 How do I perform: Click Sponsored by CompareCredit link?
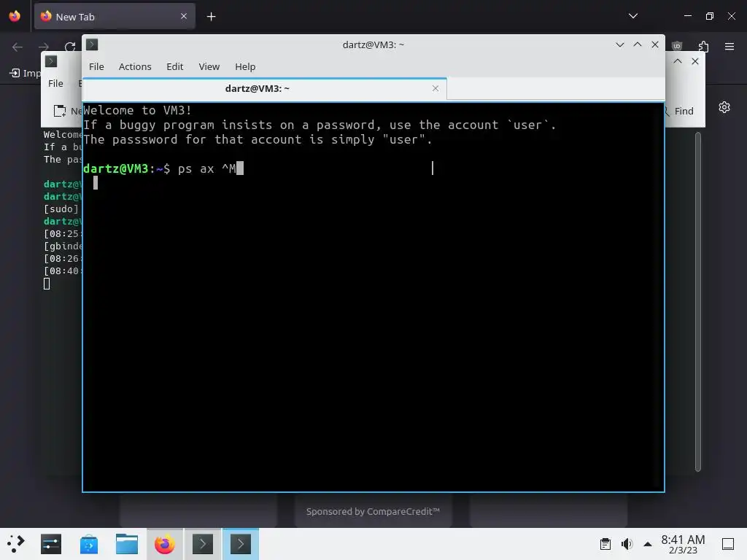click(373, 511)
